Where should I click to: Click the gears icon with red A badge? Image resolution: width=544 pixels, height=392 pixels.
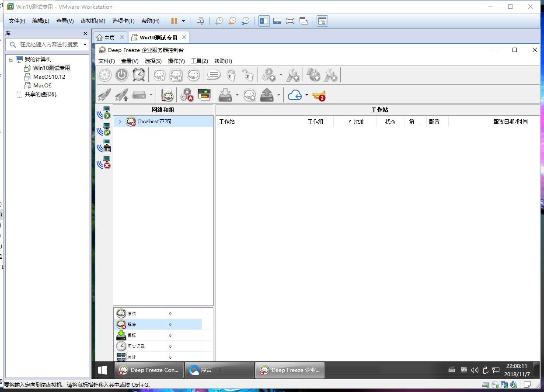coord(187,95)
